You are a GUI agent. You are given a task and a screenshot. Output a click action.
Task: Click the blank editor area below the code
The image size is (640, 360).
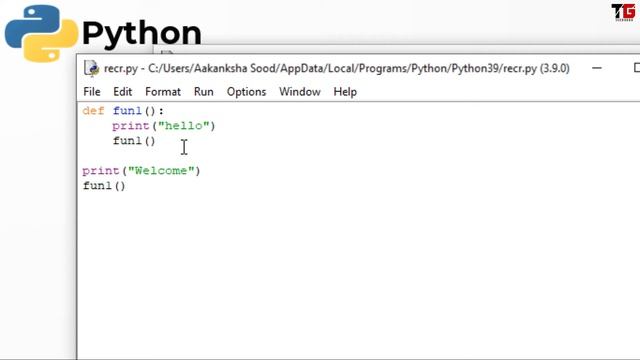(358, 276)
